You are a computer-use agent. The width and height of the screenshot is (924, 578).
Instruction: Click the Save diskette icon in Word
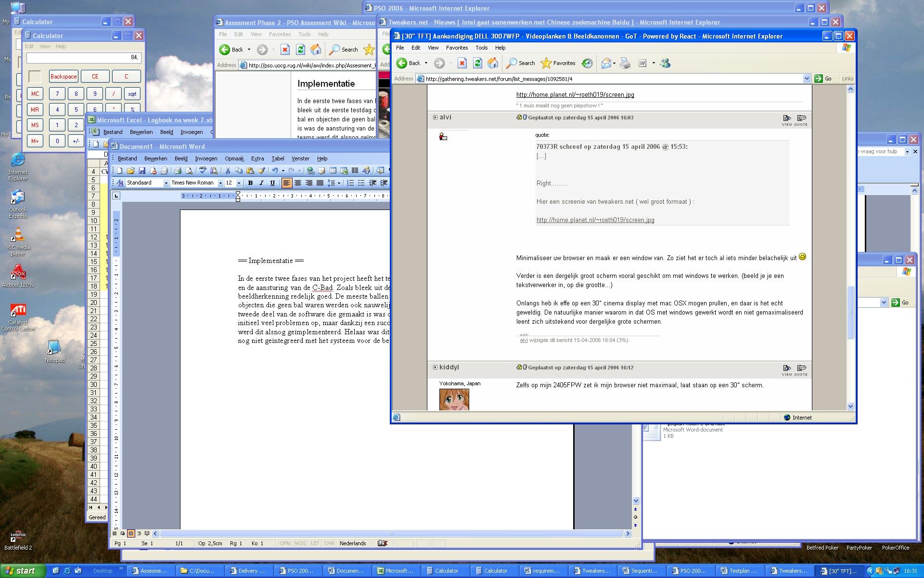141,171
